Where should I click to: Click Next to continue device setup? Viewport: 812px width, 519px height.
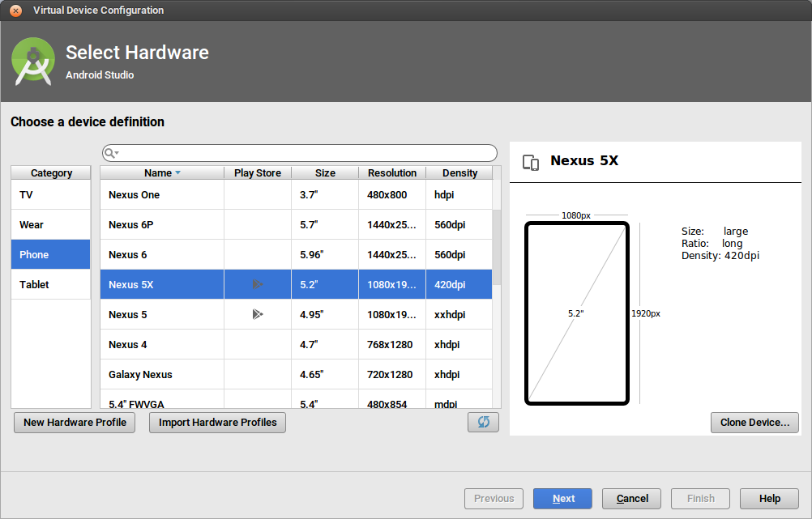[562, 498]
